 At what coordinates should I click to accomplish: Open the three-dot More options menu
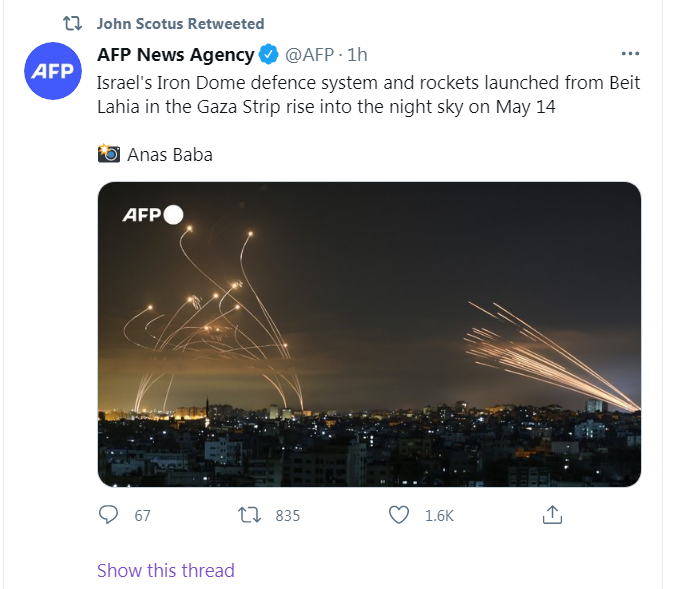point(630,53)
